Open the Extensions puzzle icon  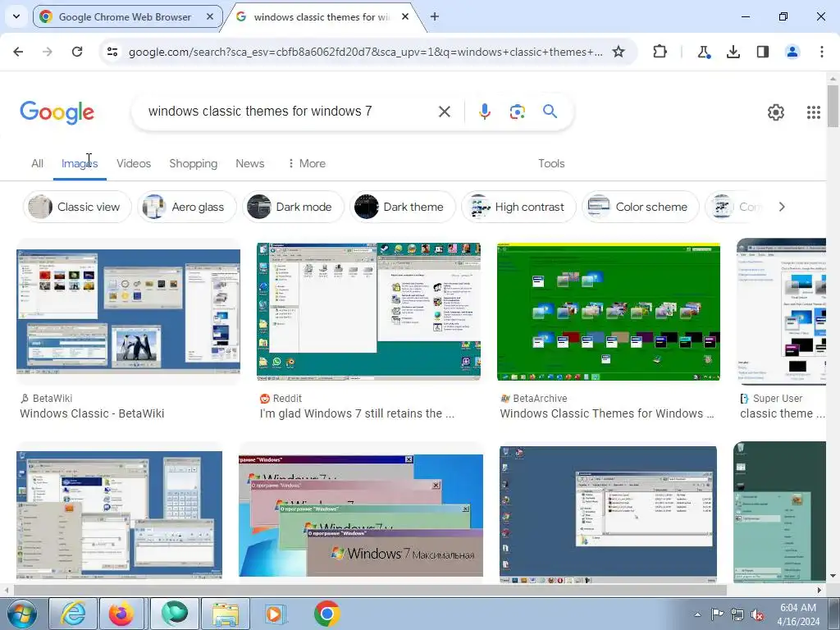660,52
